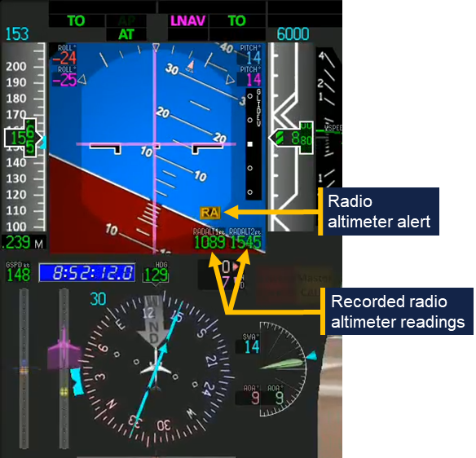This screenshot has width=476, height=458.
Task: Click the 100 mark on speed tape
Action: point(16,227)
